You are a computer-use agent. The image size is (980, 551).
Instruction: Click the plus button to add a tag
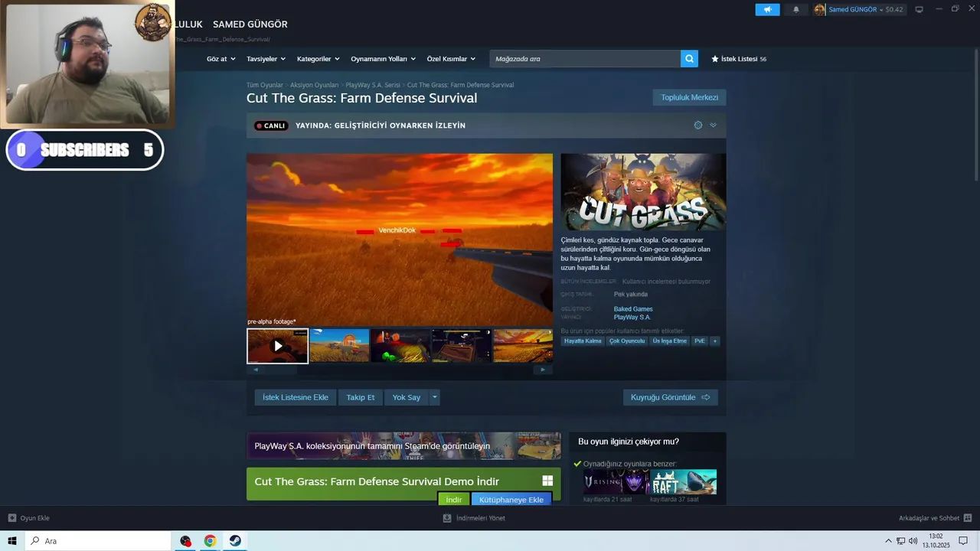[715, 341]
